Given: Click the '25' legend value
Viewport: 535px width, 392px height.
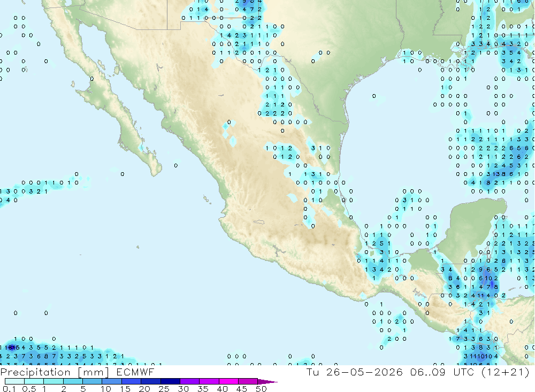Looking at the screenshot, I should [164, 389].
